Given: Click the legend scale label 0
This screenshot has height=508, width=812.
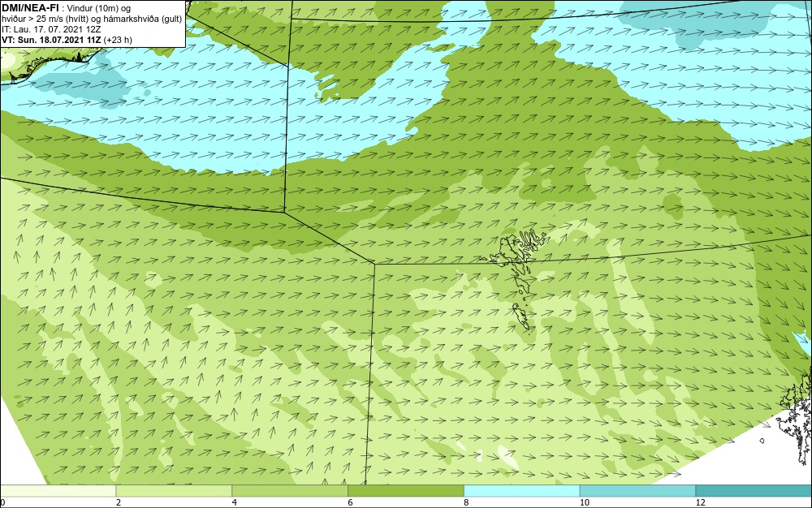Looking at the screenshot, I should pos(2,502).
